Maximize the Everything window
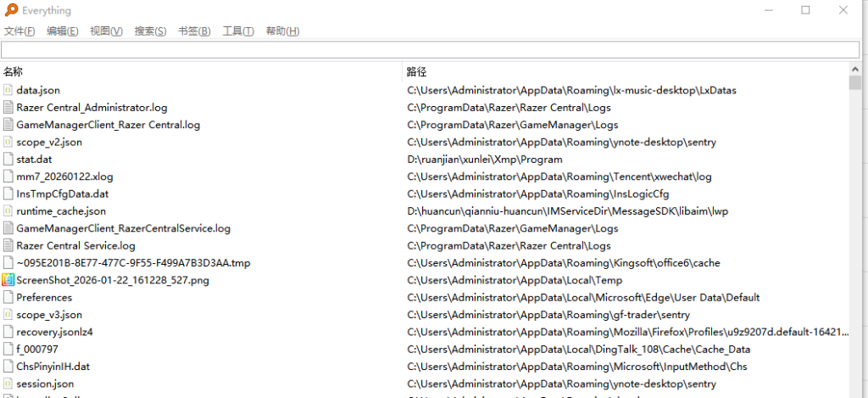 (x=804, y=10)
